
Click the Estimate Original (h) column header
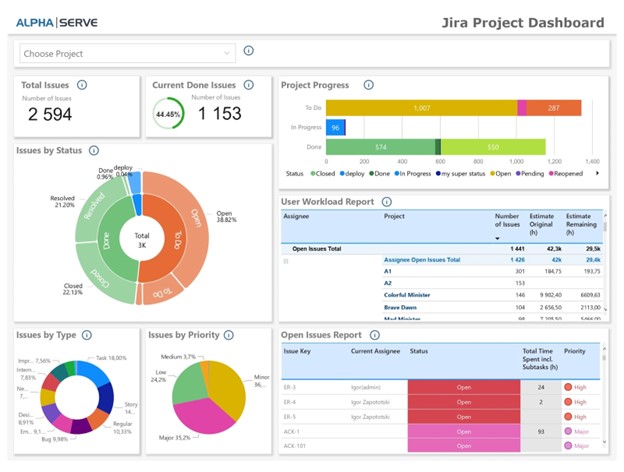(x=541, y=224)
